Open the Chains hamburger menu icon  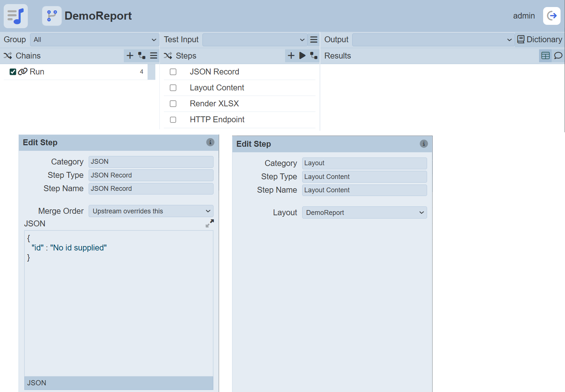point(153,56)
